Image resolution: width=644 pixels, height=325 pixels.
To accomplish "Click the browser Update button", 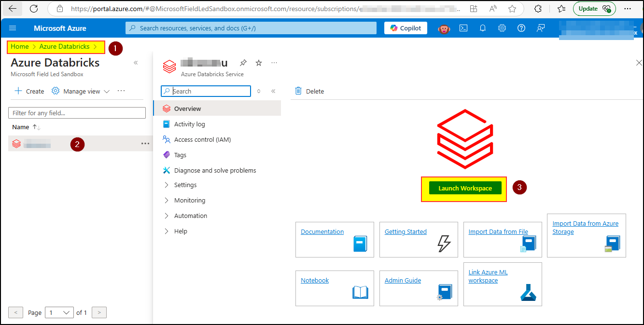I will click(594, 9).
